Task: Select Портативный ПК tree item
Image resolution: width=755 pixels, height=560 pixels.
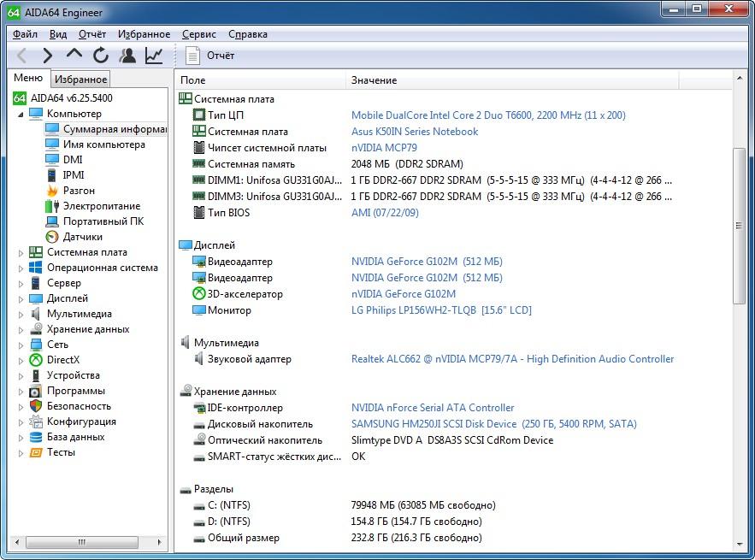Action: point(94,221)
